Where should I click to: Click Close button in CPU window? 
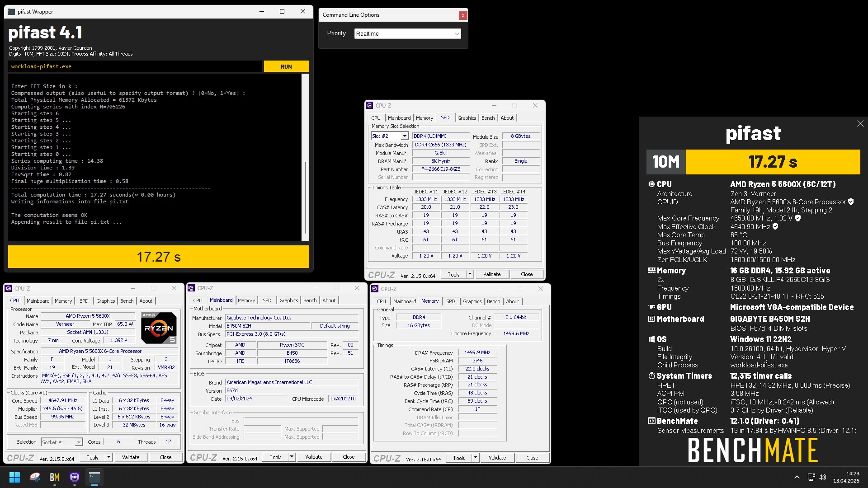165,457
